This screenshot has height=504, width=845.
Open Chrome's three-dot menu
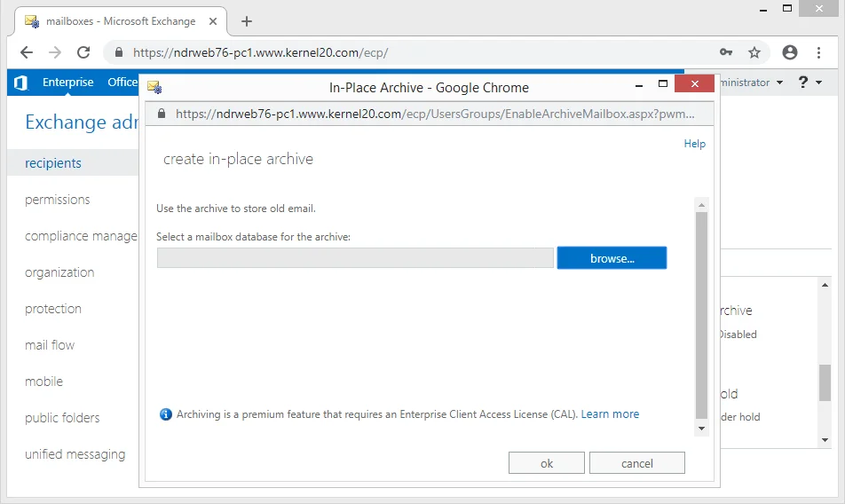click(x=818, y=52)
